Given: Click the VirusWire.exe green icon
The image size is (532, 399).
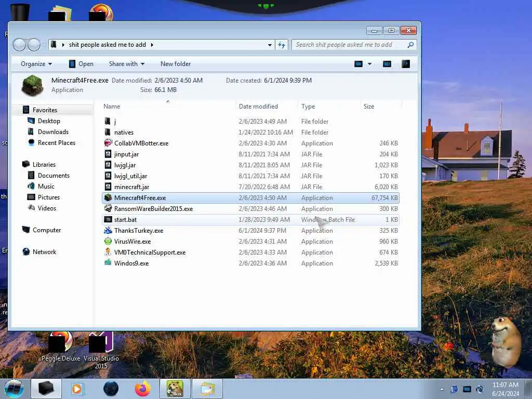Looking at the screenshot, I should click(108, 241).
